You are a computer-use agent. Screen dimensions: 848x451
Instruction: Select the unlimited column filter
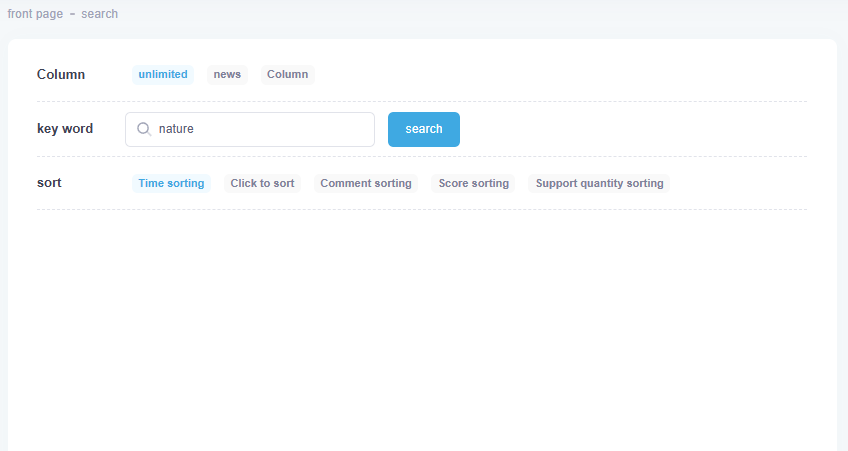click(163, 74)
